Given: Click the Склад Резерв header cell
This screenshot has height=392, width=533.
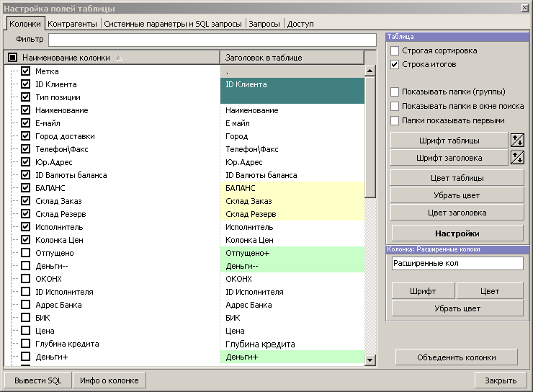Looking at the screenshot, I should click(292, 214).
